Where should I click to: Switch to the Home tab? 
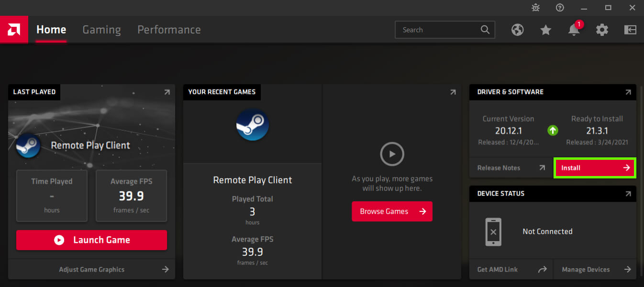point(51,30)
